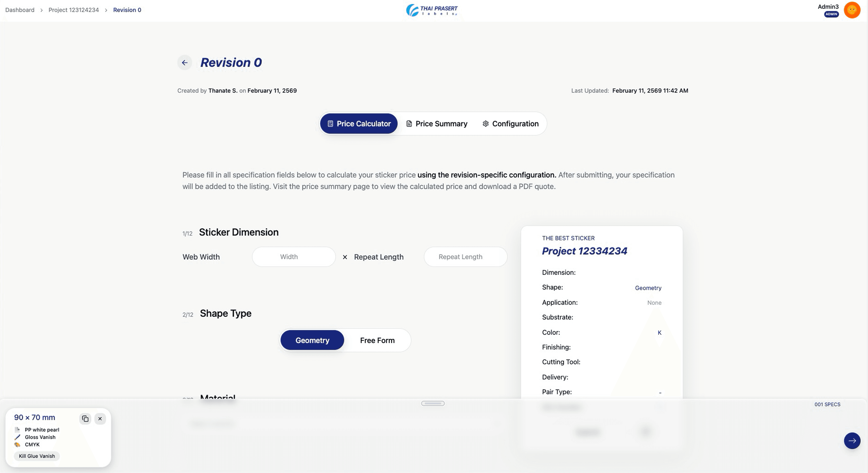Click the Geometry value in Shape row
Image resolution: width=868 pixels, height=473 pixels.
point(648,288)
